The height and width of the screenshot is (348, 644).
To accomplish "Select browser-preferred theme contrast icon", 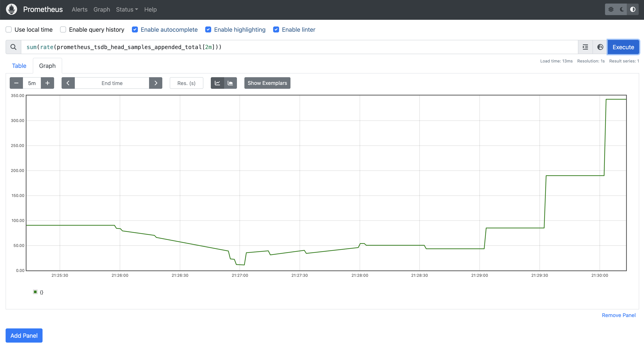I will click(x=633, y=10).
